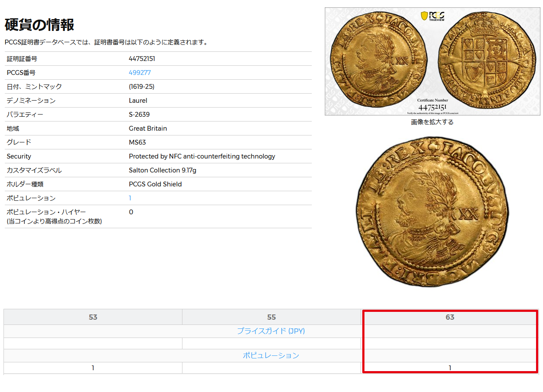Screen dimensions: 543x392
Task: Select the grade 53 column header
Action: point(93,317)
